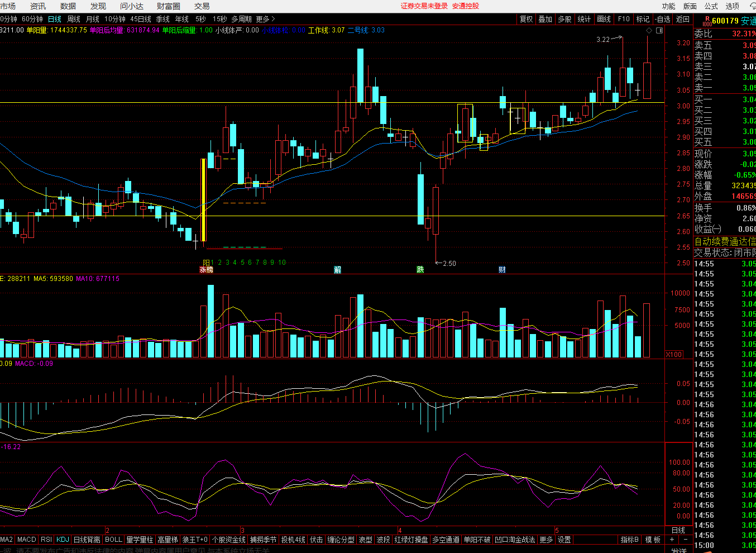Select the 多空通道 indicator tab
The image size is (756, 553).
point(446,540)
